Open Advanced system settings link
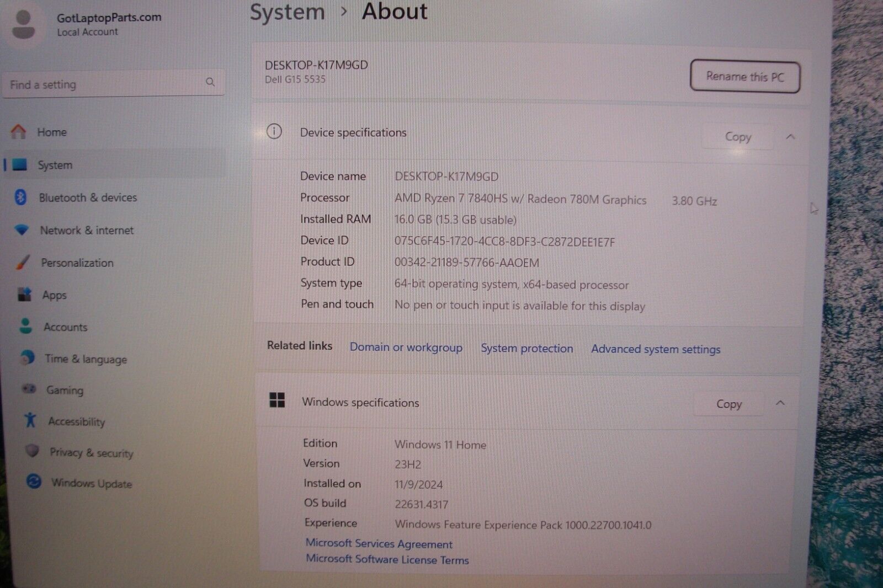This screenshot has height=588, width=883. click(656, 349)
